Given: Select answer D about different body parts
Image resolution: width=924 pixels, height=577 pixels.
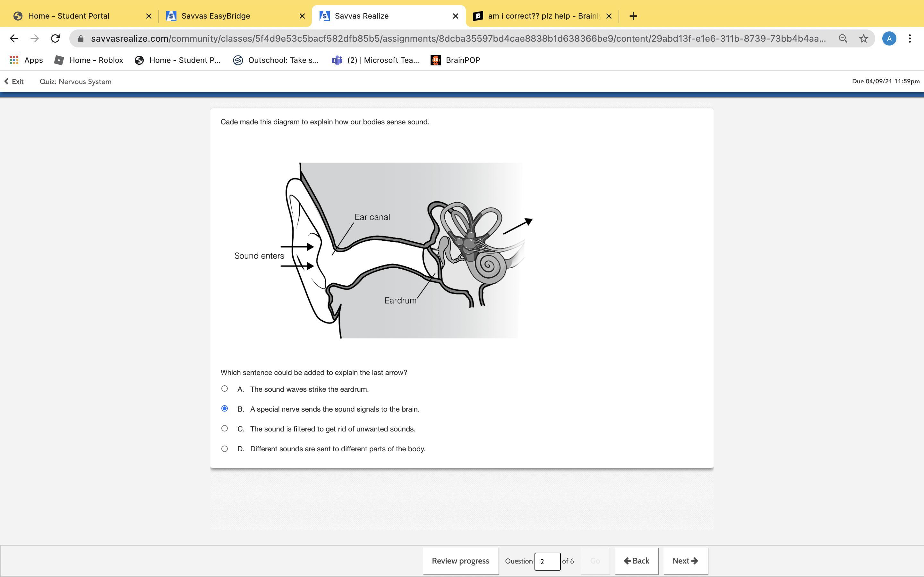Looking at the screenshot, I should tap(225, 449).
